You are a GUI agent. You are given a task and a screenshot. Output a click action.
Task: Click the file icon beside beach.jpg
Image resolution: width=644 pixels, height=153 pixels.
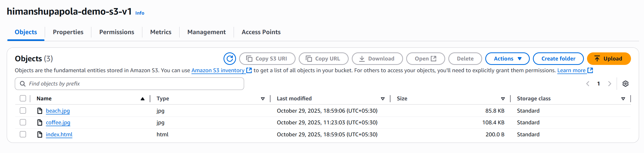point(40,111)
